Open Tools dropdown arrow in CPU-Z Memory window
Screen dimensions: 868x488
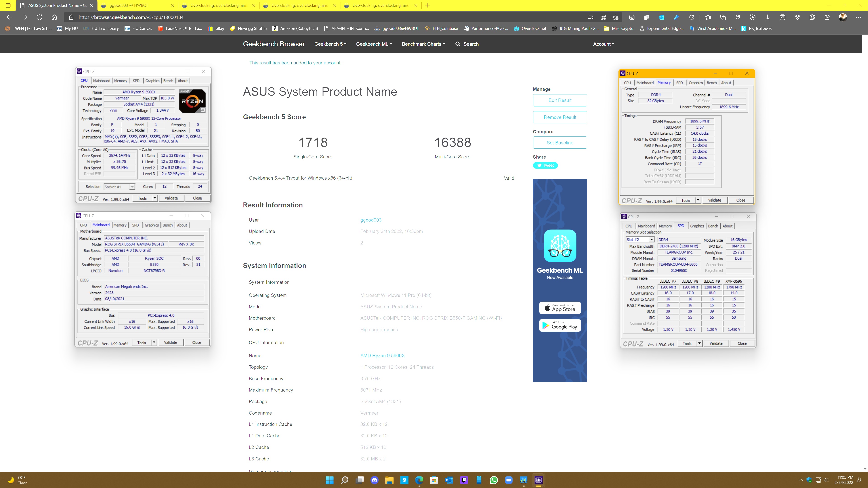pyautogui.click(x=698, y=200)
